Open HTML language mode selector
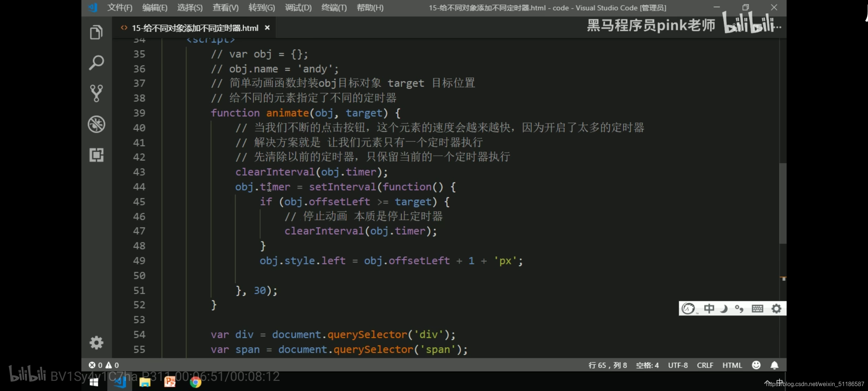 click(x=732, y=365)
